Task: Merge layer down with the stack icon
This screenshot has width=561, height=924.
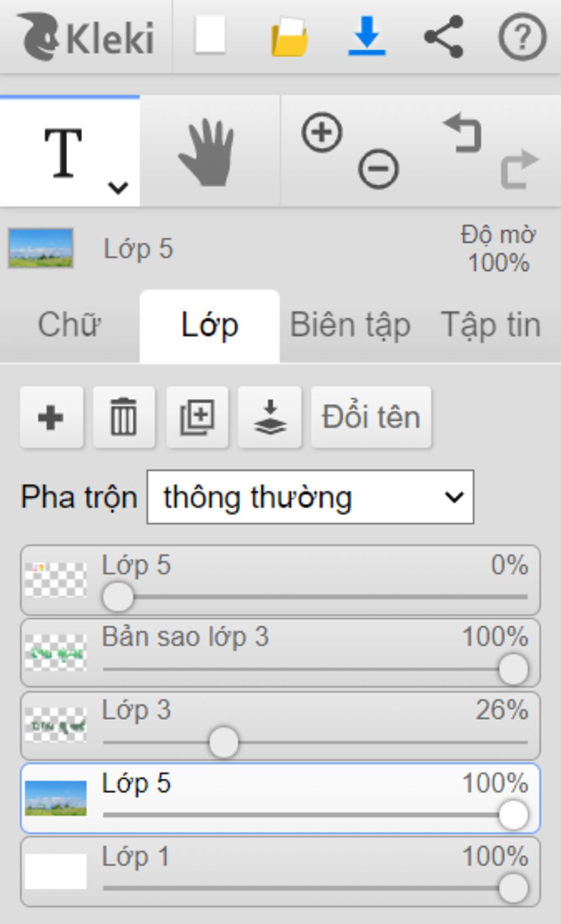Action: click(270, 418)
